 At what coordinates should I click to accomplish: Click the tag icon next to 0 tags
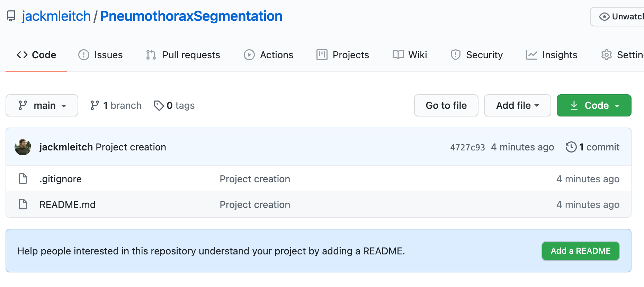159,105
